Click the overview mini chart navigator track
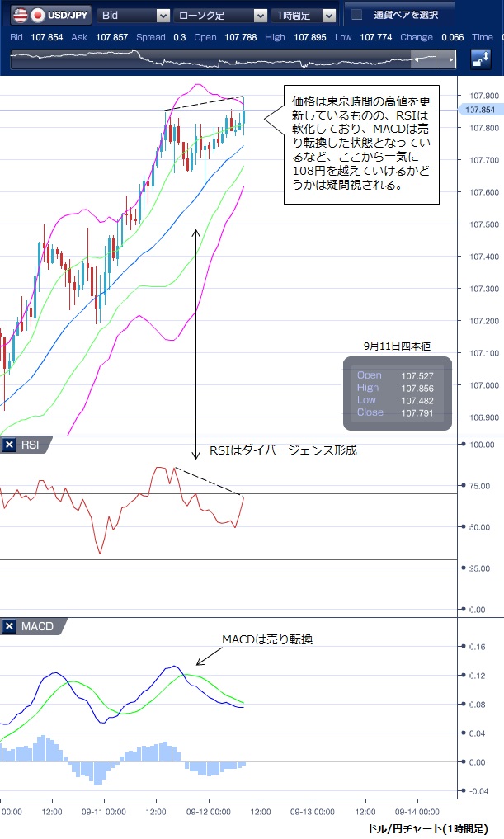Screen dimensions: 504x839 pyautogui.click(x=206, y=60)
